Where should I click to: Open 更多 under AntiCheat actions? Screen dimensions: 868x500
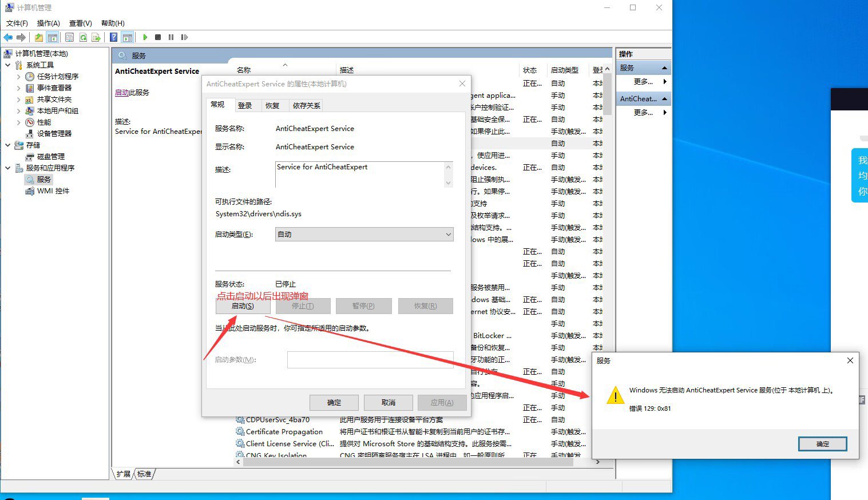click(x=644, y=113)
